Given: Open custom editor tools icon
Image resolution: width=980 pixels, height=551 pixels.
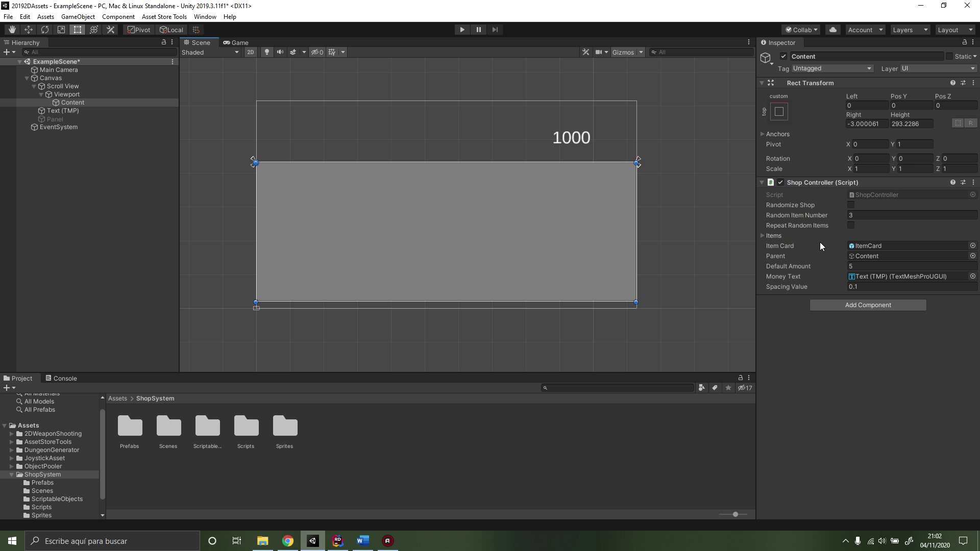Looking at the screenshot, I should (110, 30).
